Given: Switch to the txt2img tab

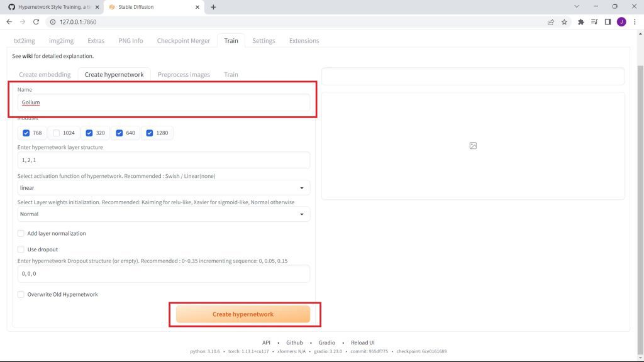Looking at the screenshot, I should [25, 41].
